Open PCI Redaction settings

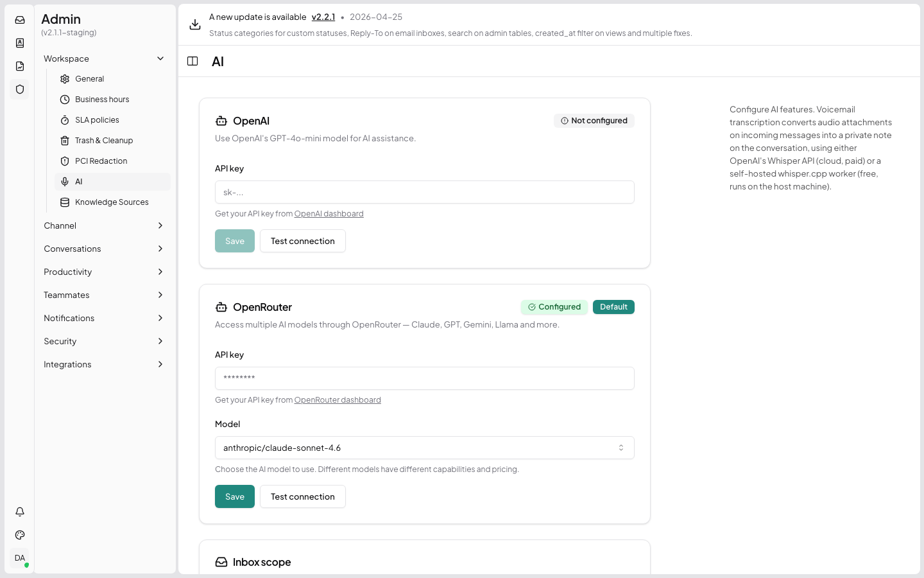pyautogui.click(x=112, y=161)
